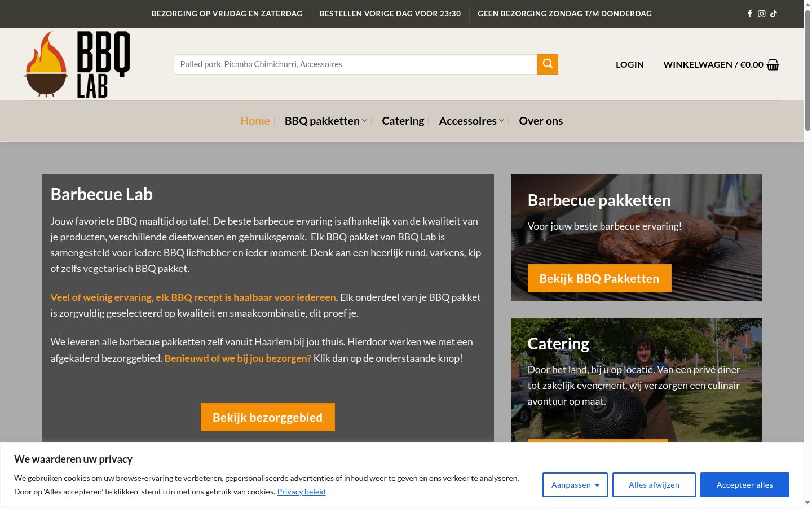This screenshot has width=812, height=508.
Task: Open the Accessoires menu item
Action: [467, 121]
